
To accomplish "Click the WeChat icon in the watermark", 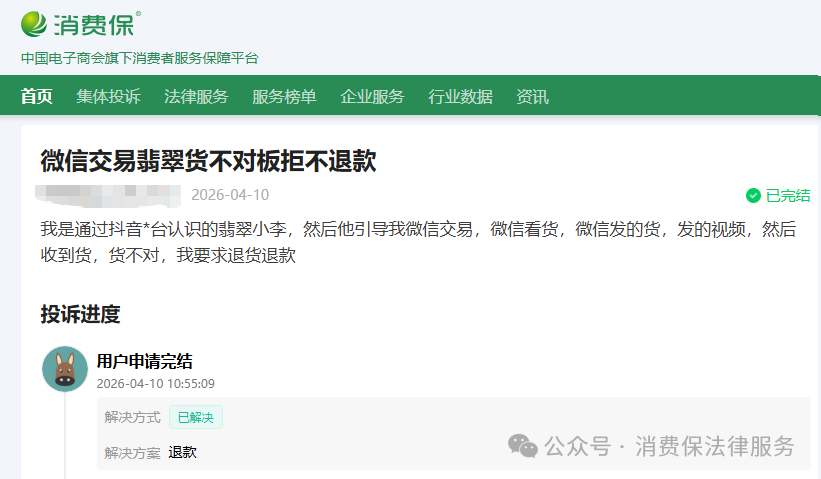I will pyautogui.click(x=522, y=446).
